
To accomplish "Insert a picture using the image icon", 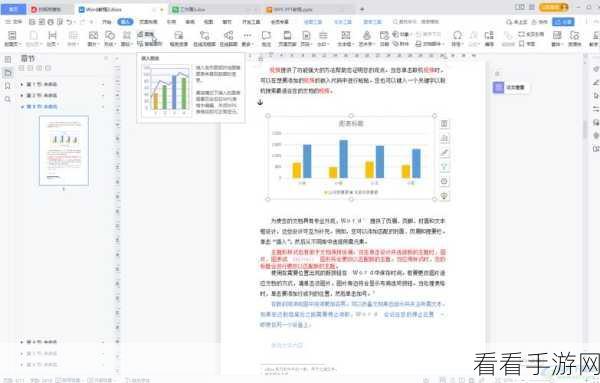I will tap(93, 36).
